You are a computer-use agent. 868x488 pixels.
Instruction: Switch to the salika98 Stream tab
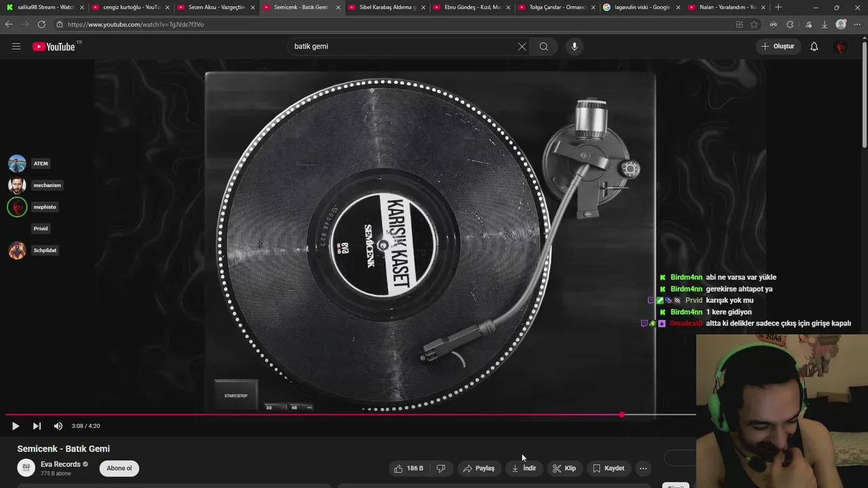[43, 7]
